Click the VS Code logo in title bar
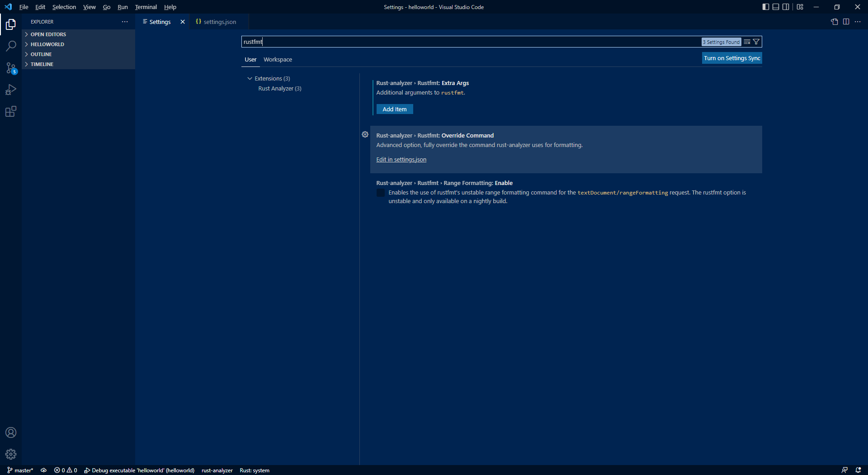The image size is (868, 475). coord(8,7)
